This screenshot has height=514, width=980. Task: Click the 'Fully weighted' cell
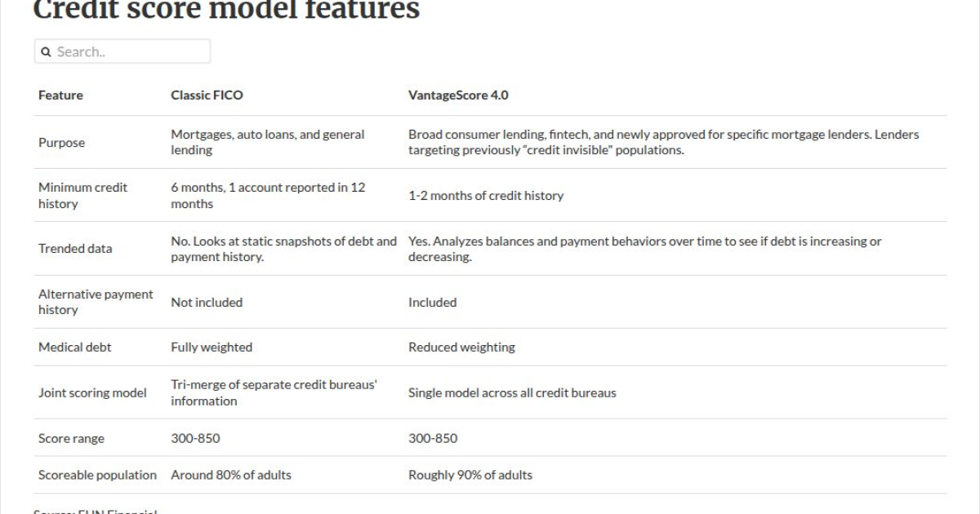[212, 348]
